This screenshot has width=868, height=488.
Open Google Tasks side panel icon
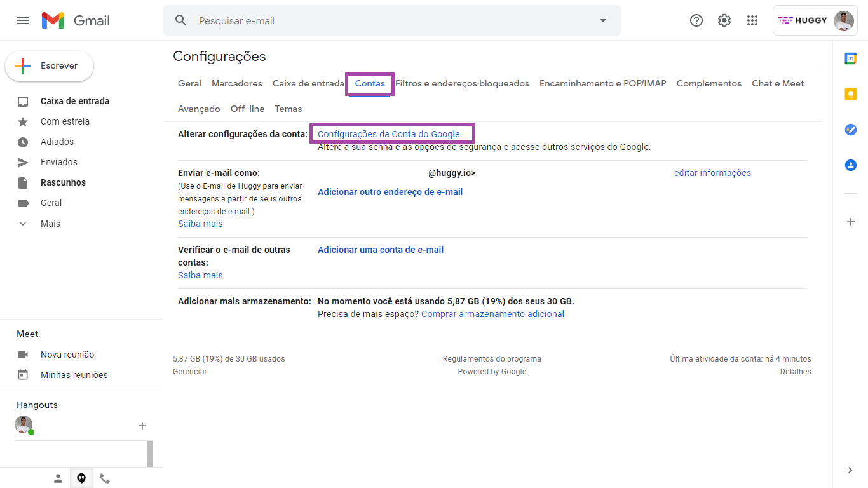tap(851, 130)
